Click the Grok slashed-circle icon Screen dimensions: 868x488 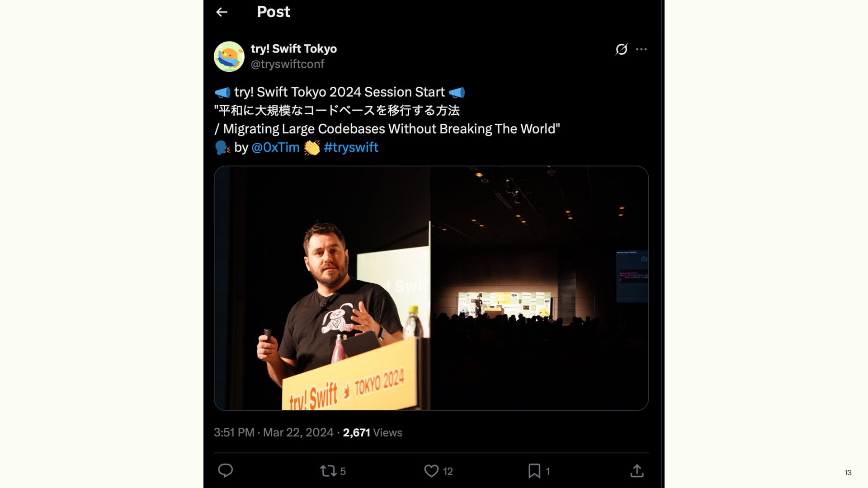click(621, 49)
